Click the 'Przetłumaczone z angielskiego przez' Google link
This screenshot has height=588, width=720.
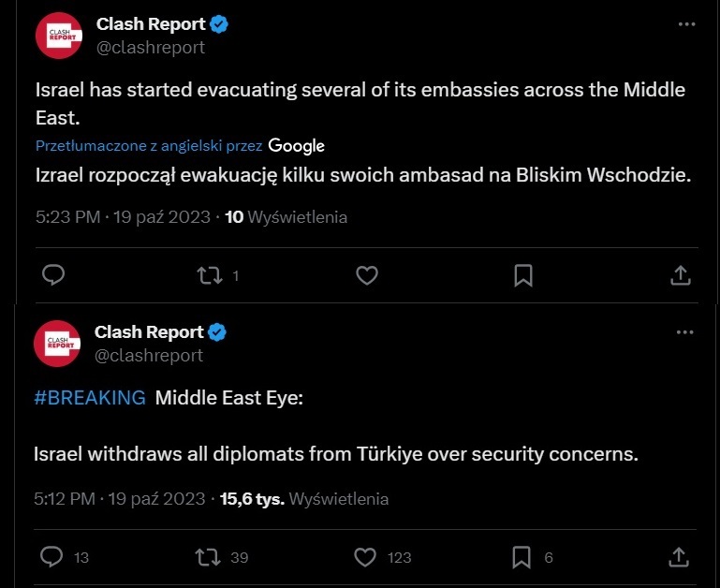[x=180, y=145]
